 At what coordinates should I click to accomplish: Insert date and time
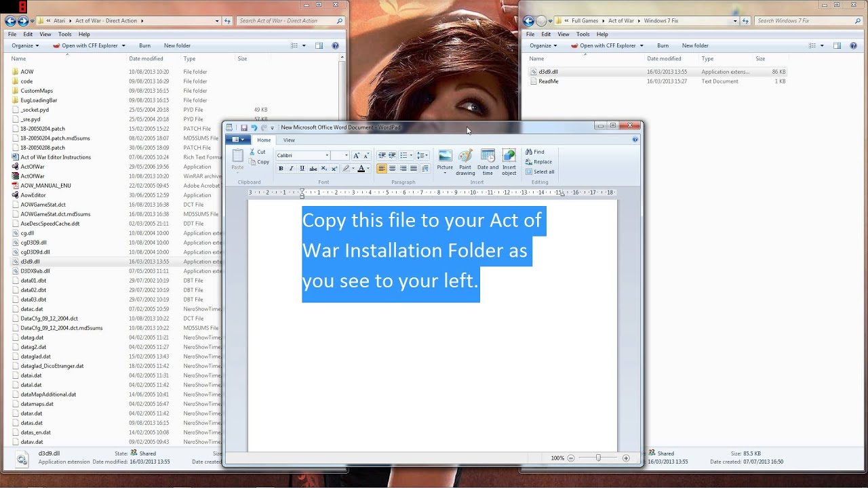488,163
